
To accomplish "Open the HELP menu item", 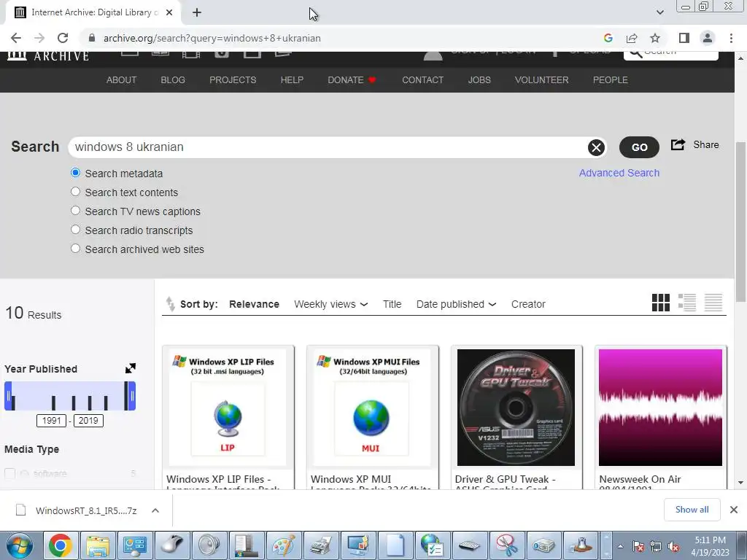I will pyautogui.click(x=292, y=80).
